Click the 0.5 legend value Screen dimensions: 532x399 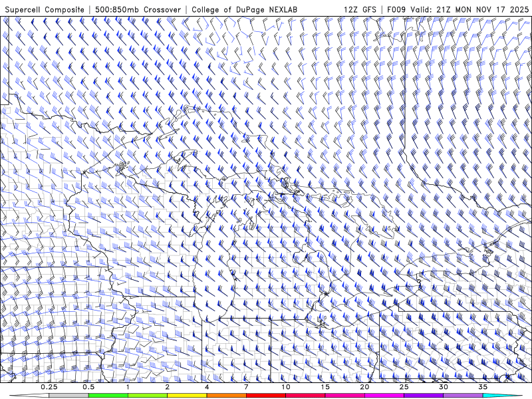click(x=88, y=387)
